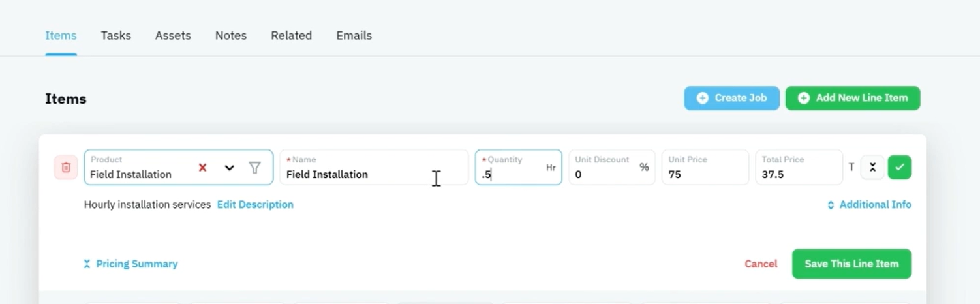
Task: Cancel editing the line item
Action: (761, 264)
